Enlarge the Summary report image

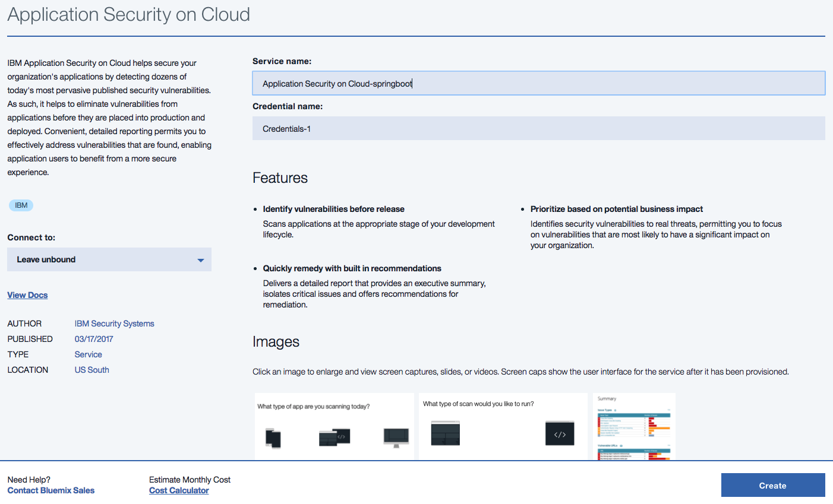coord(634,426)
